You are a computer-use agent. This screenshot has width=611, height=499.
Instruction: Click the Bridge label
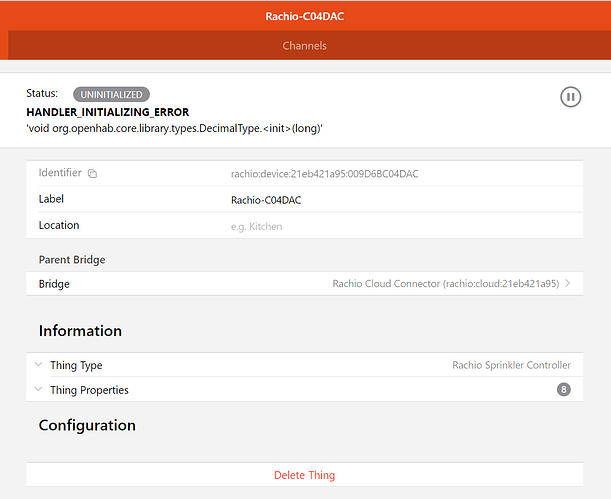coord(54,284)
